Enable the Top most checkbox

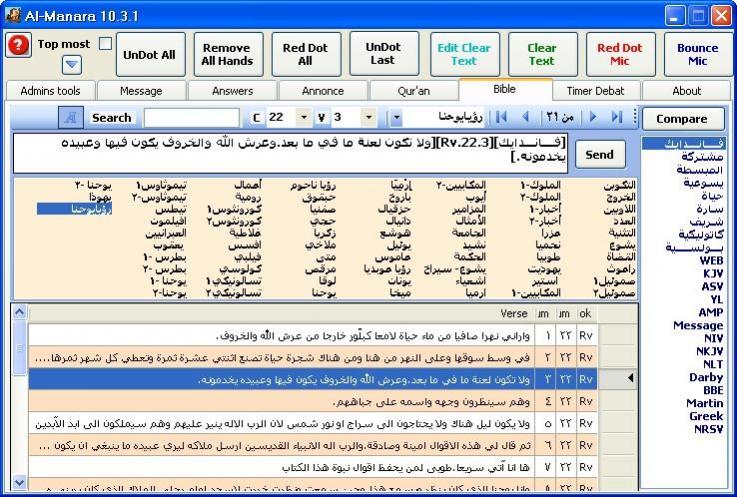point(105,44)
